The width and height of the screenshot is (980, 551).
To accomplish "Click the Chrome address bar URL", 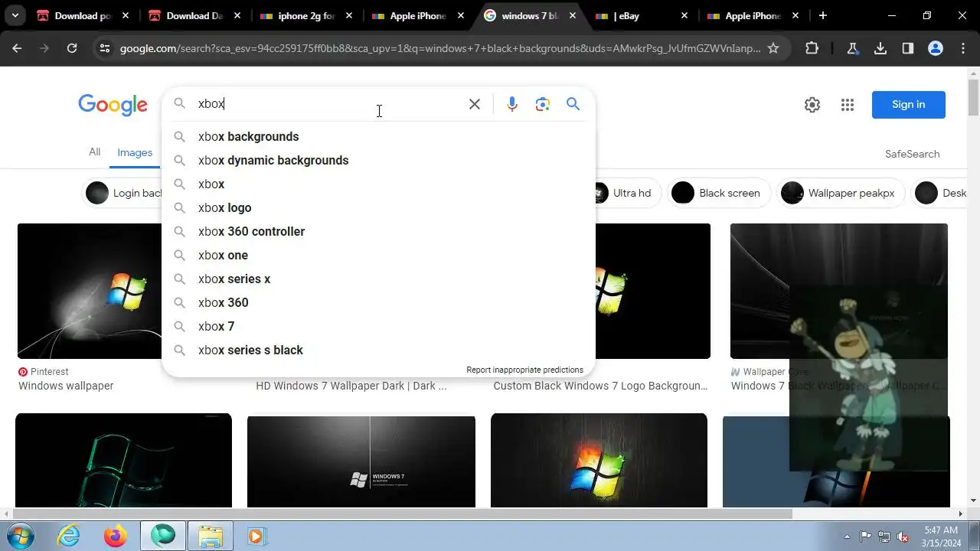I will (x=440, y=48).
